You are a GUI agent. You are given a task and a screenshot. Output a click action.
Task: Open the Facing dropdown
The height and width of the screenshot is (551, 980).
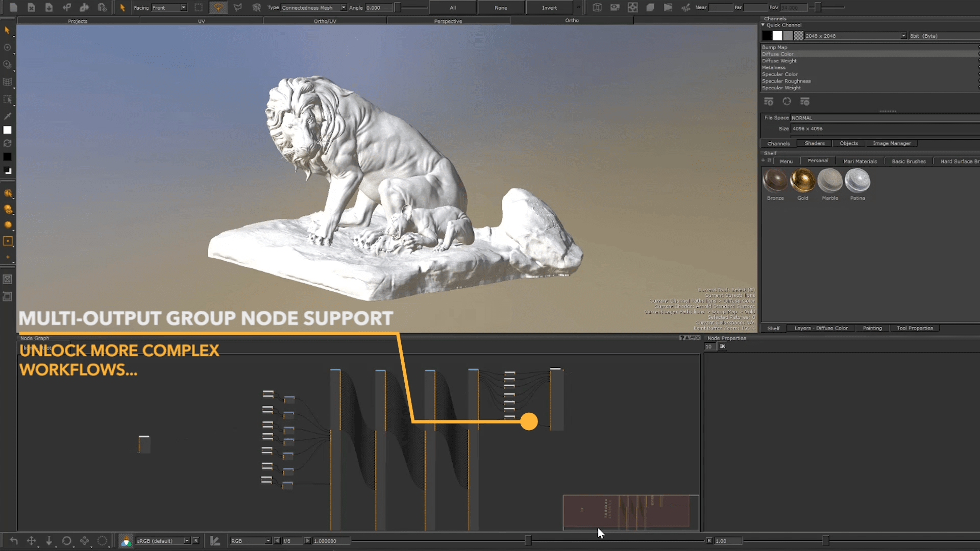(x=169, y=8)
